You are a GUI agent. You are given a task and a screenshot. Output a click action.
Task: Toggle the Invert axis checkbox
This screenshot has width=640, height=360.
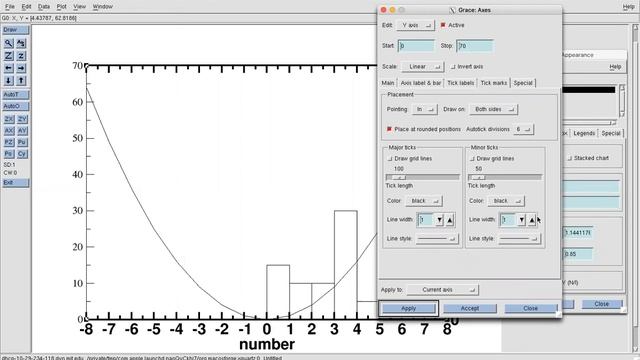[x=453, y=67]
